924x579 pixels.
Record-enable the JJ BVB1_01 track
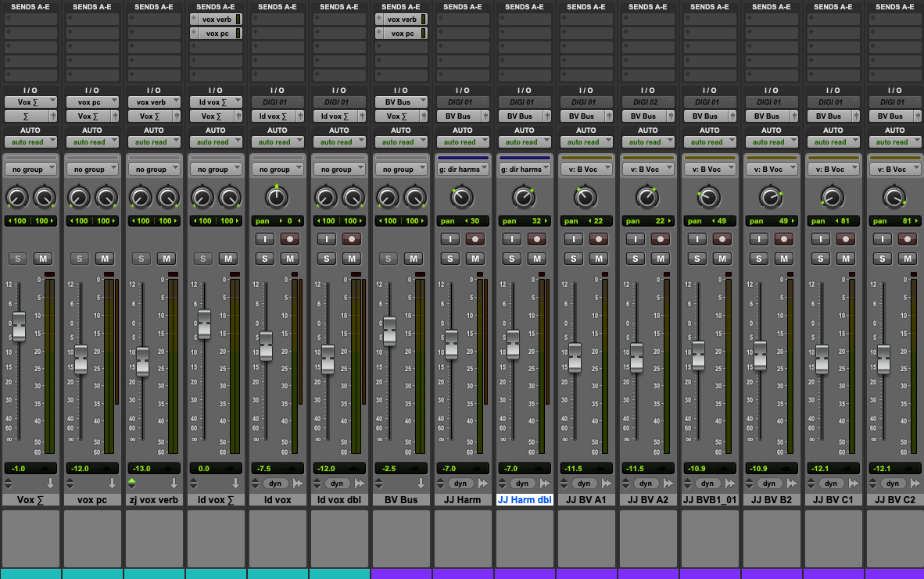coord(722,239)
